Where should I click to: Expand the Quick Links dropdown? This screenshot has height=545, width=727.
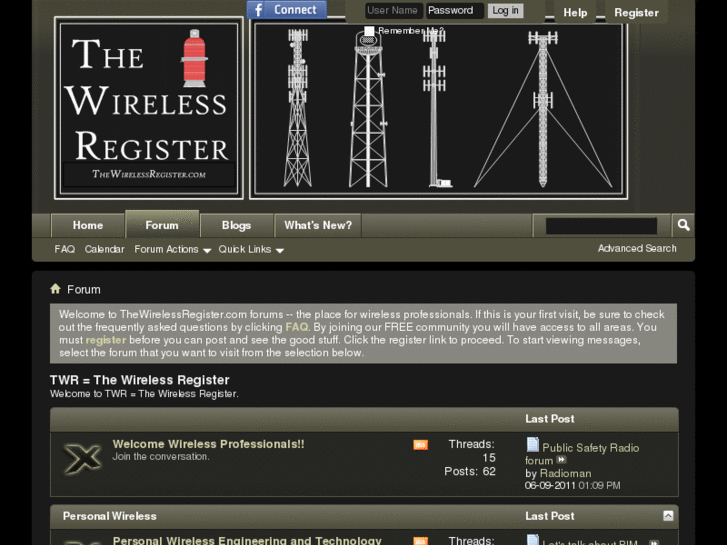point(251,250)
